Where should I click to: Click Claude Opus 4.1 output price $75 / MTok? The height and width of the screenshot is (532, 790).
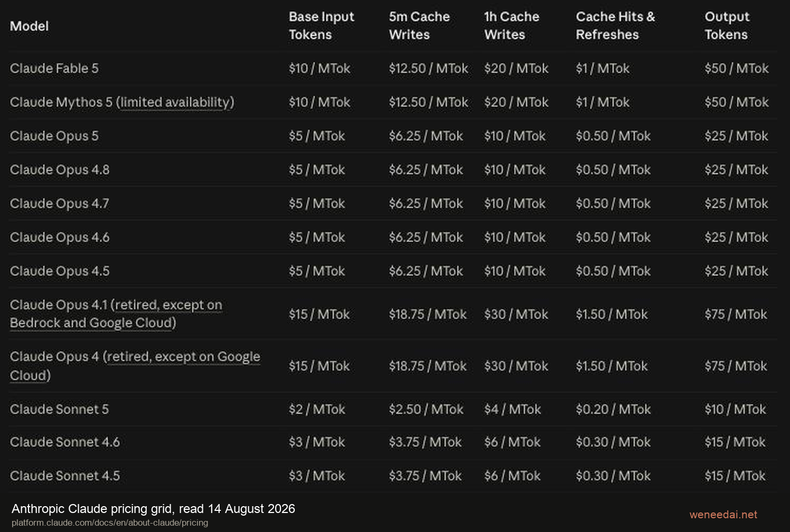click(x=736, y=315)
